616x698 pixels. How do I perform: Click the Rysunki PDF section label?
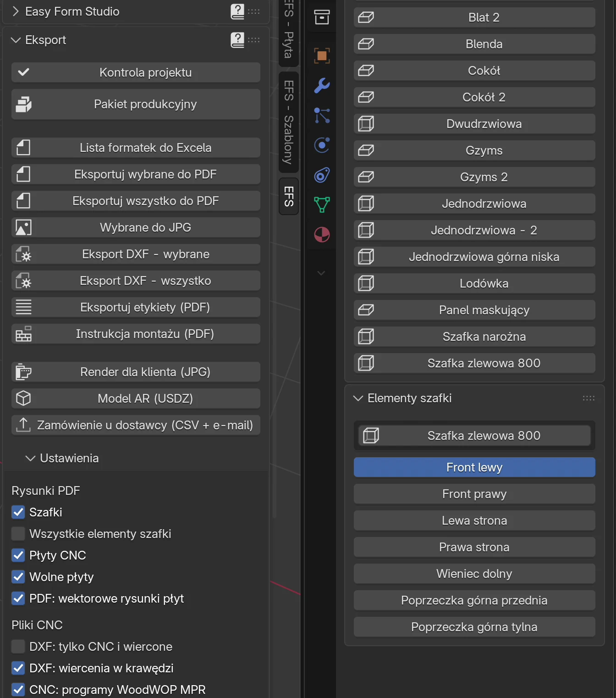46,491
